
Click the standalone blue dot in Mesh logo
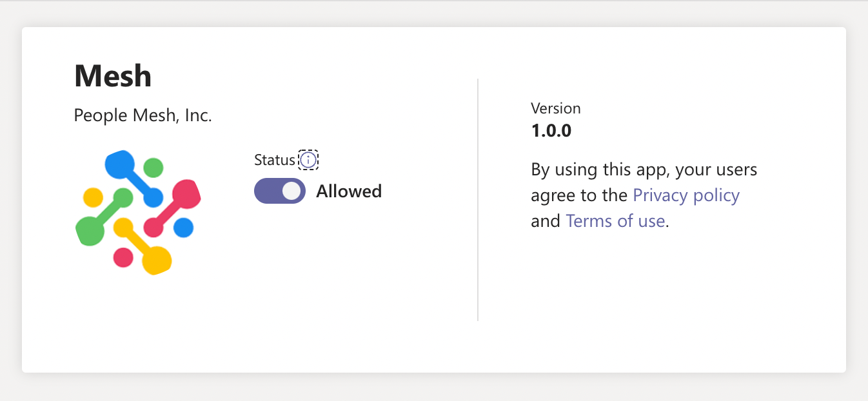click(x=183, y=228)
